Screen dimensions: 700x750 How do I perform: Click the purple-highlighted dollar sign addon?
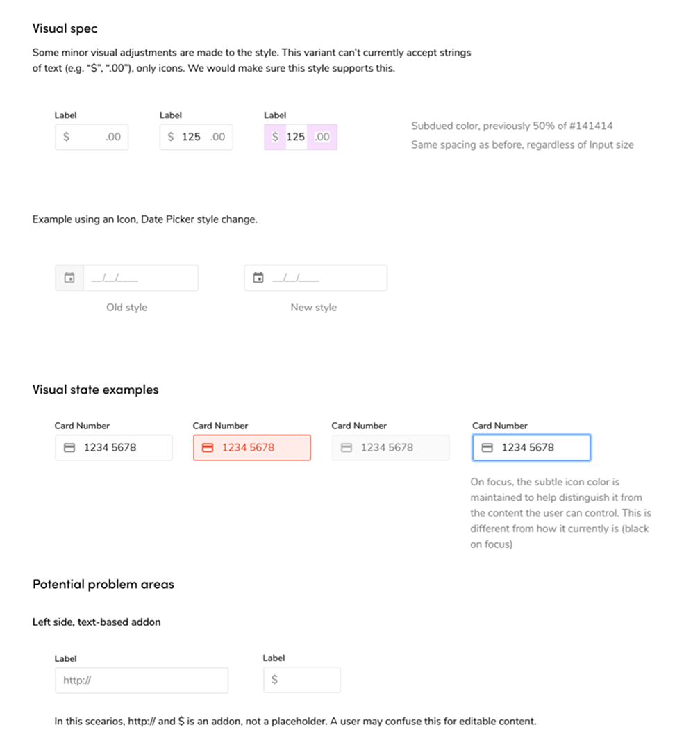coord(275,137)
